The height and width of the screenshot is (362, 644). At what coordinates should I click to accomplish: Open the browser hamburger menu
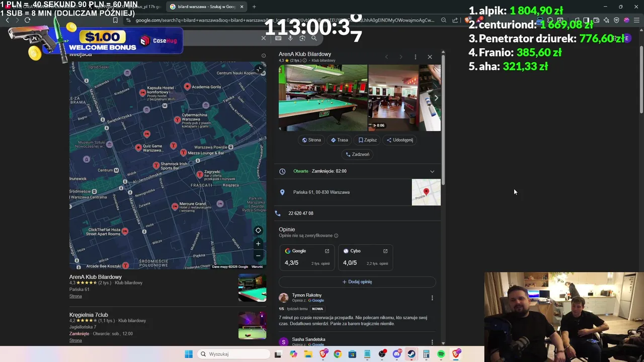[x=636, y=20]
